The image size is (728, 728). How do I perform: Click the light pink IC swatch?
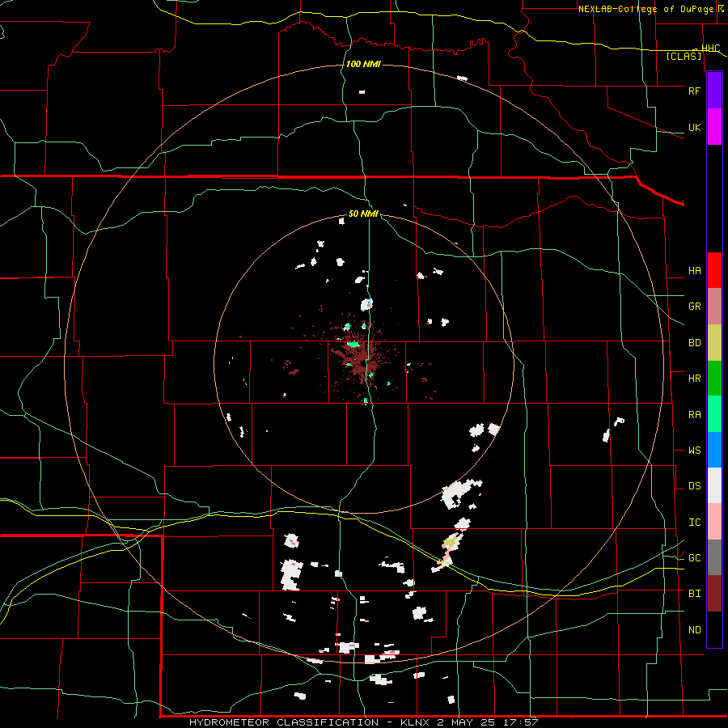(714, 522)
